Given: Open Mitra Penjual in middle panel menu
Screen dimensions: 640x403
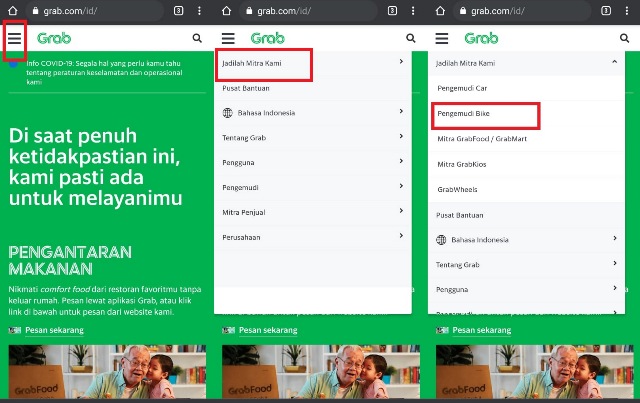Looking at the screenshot, I should (x=244, y=212).
